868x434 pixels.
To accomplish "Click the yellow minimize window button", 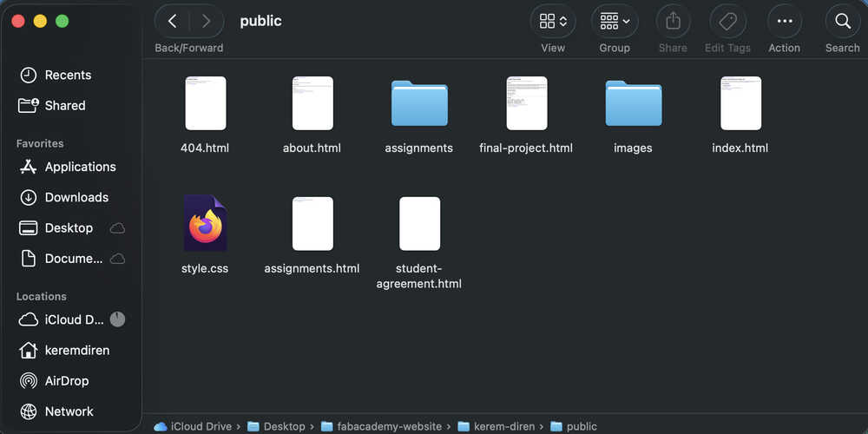I will (x=41, y=21).
